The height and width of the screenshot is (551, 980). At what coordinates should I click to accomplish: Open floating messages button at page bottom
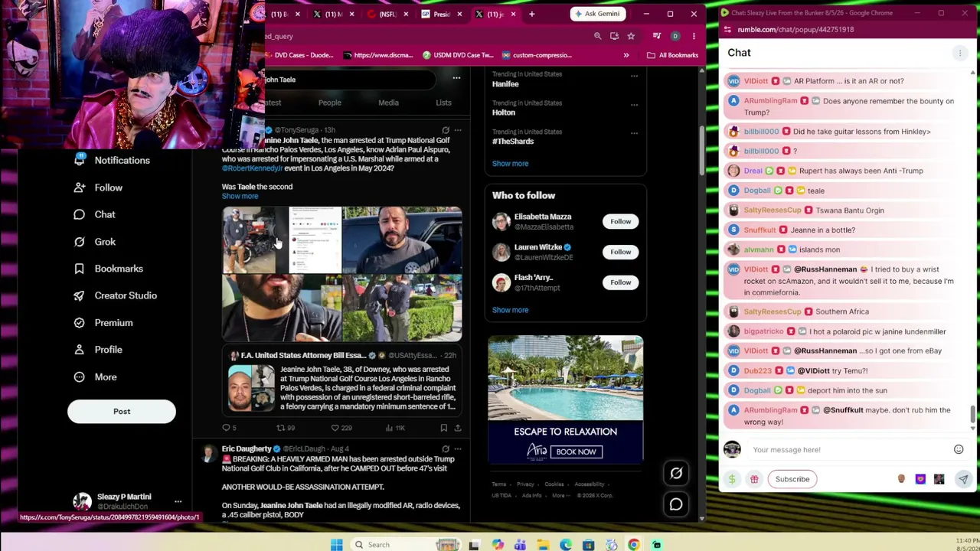(x=676, y=504)
